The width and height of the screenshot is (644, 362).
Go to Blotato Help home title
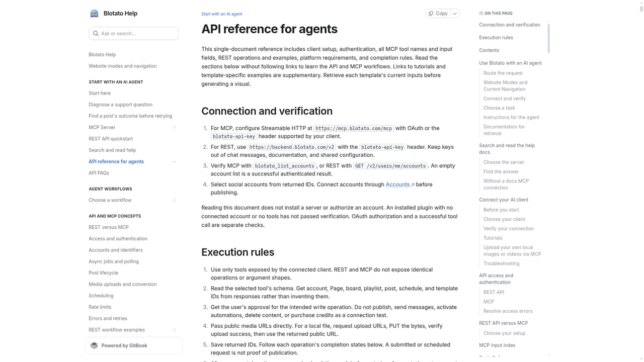(x=120, y=14)
